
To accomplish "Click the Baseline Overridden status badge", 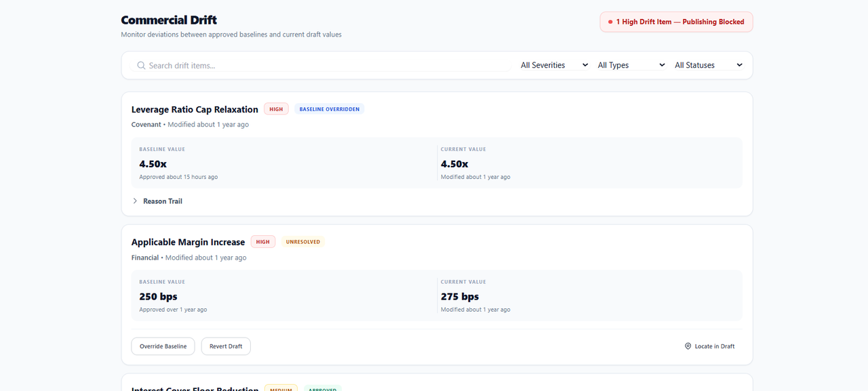I will 330,109.
